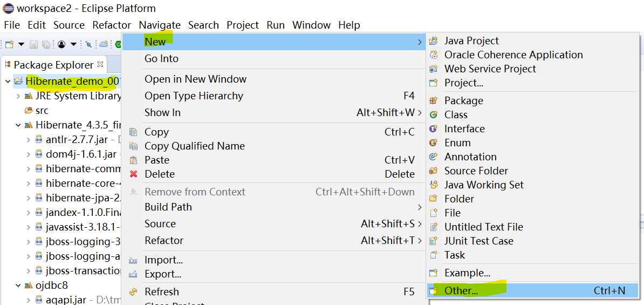Screen dimensions: 644x305
Task: Click Copy in the context menu
Action: [x=273, y=132]
